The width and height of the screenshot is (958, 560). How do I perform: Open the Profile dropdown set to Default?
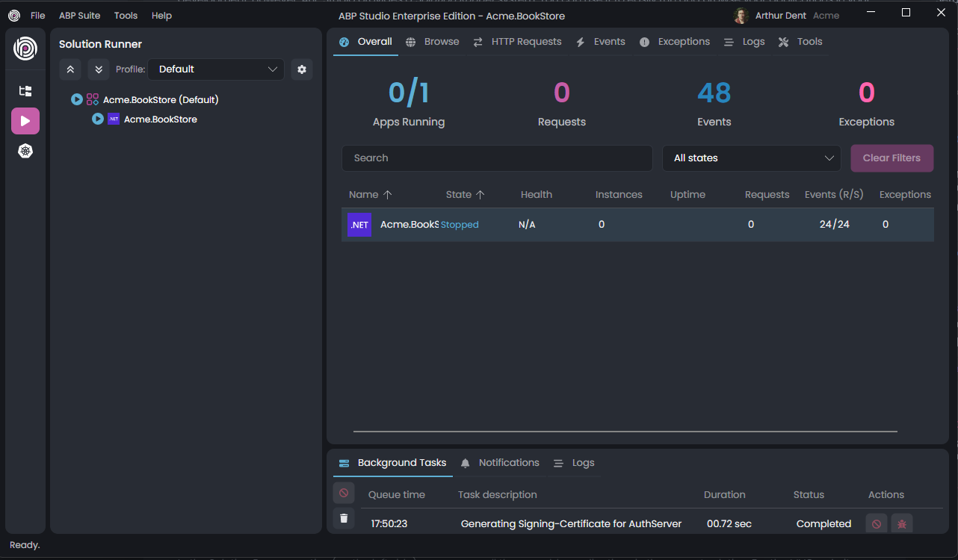pyautogui.click(x=216, y=69)
